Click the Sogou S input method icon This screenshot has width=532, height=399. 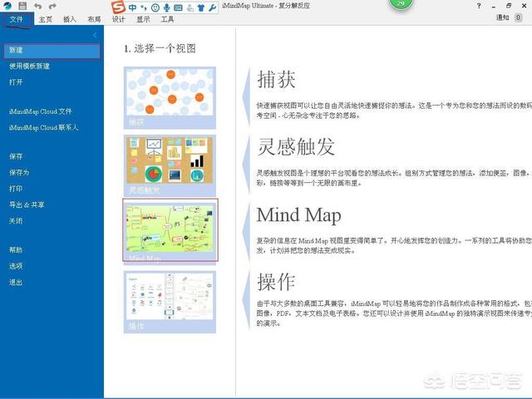(120, 7)
